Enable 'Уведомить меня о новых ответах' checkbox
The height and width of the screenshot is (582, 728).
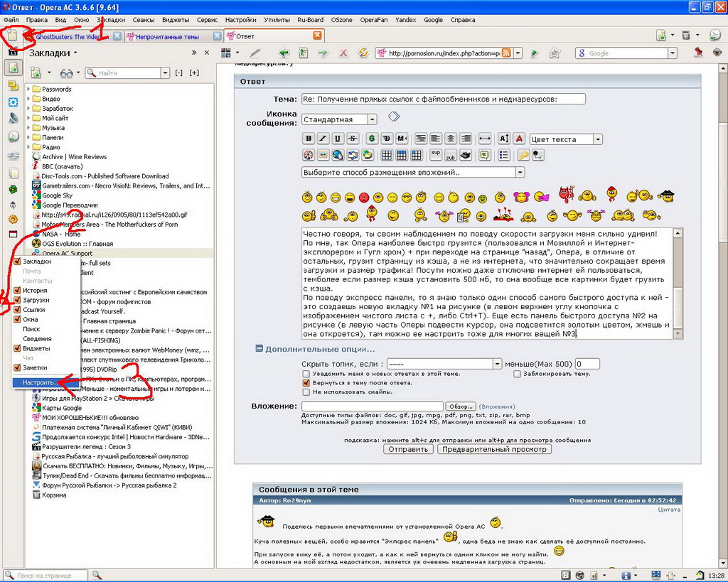pos(306,374)
